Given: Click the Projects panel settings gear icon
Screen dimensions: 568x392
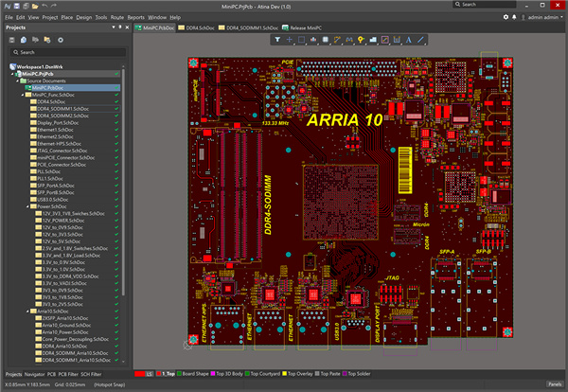Looking at the screenshot, I should tap(61, 40).
